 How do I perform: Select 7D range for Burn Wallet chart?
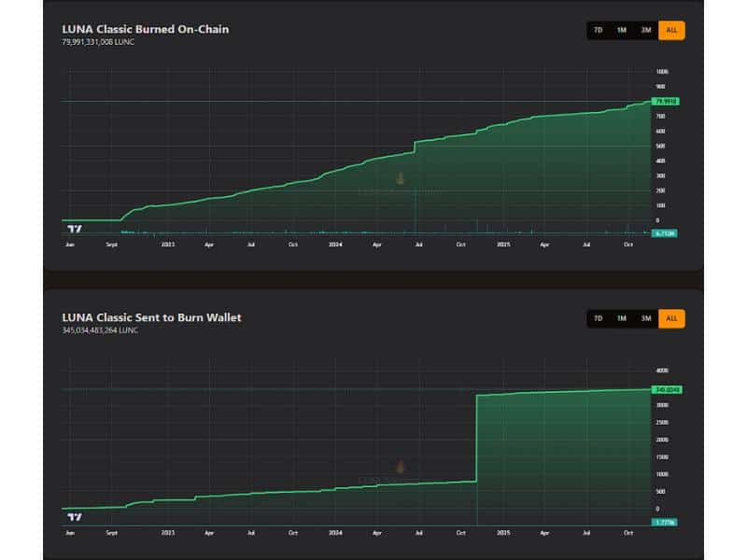tap(599, 318)
